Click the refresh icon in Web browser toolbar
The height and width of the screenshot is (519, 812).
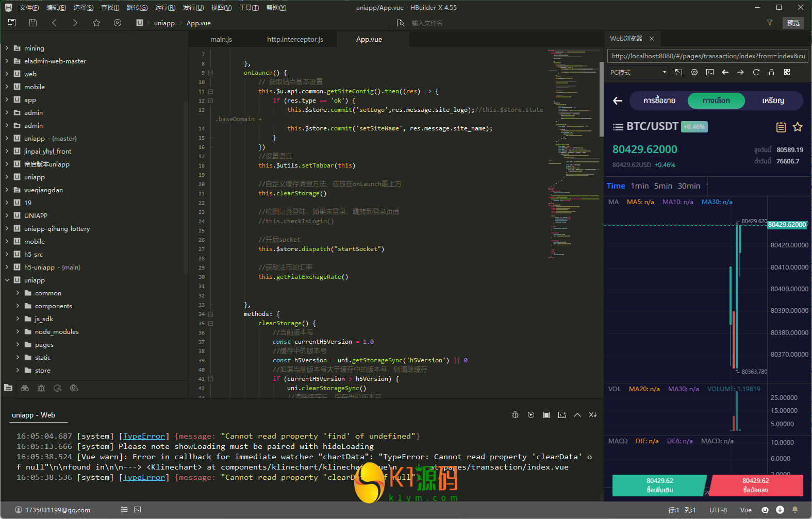[756, 72]
